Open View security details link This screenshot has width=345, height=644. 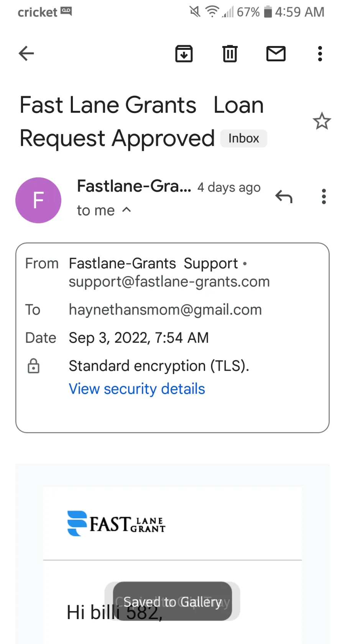(137, 389)
